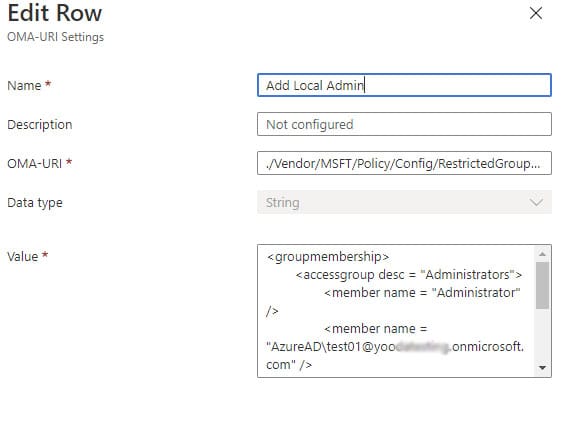564x444 pixels.
Task: Click the scrollbar track below the thumb
Action: 542,335
